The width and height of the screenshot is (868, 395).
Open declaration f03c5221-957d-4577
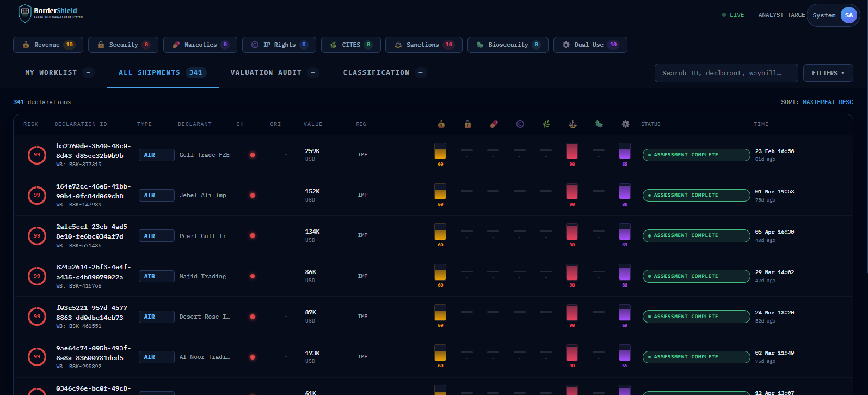pos(93,312)
